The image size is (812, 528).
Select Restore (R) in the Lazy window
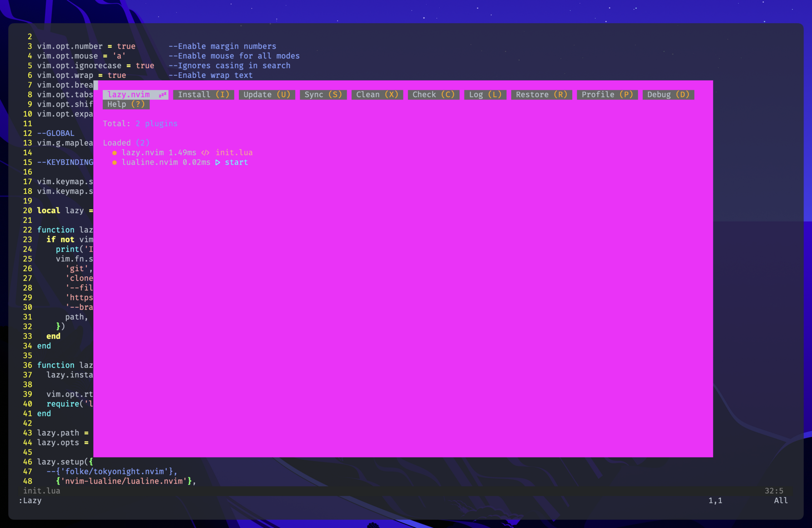tap(541, 95)
